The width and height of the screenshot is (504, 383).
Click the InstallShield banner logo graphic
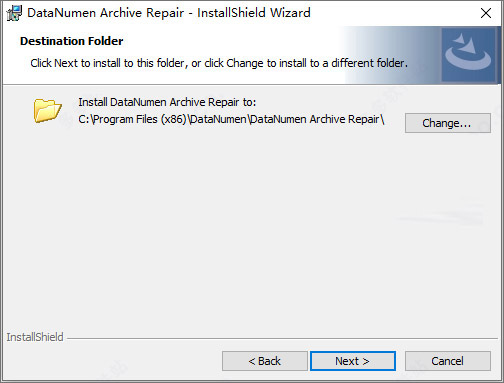tap(468, 55)
